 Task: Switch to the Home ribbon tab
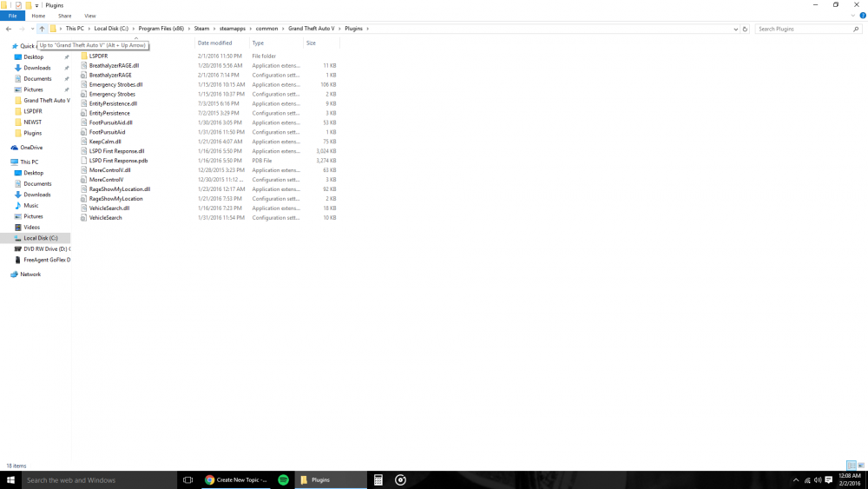click(x=38, y=16)
